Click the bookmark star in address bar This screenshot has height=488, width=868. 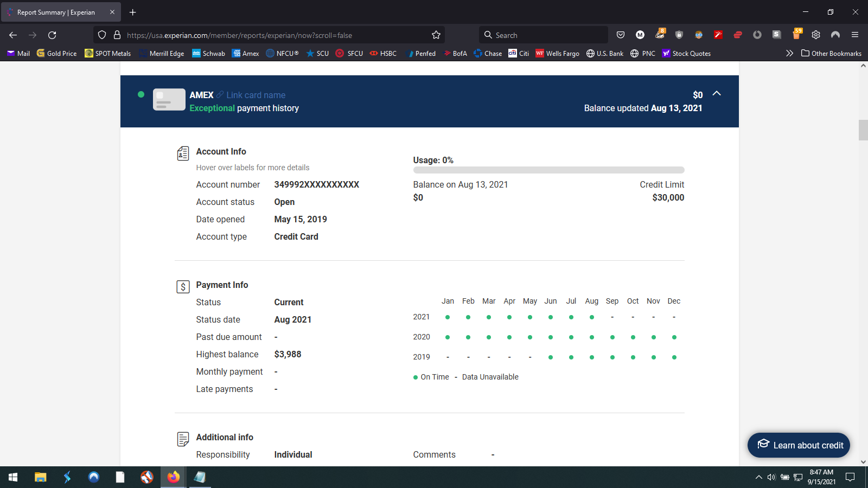(436, 35)
